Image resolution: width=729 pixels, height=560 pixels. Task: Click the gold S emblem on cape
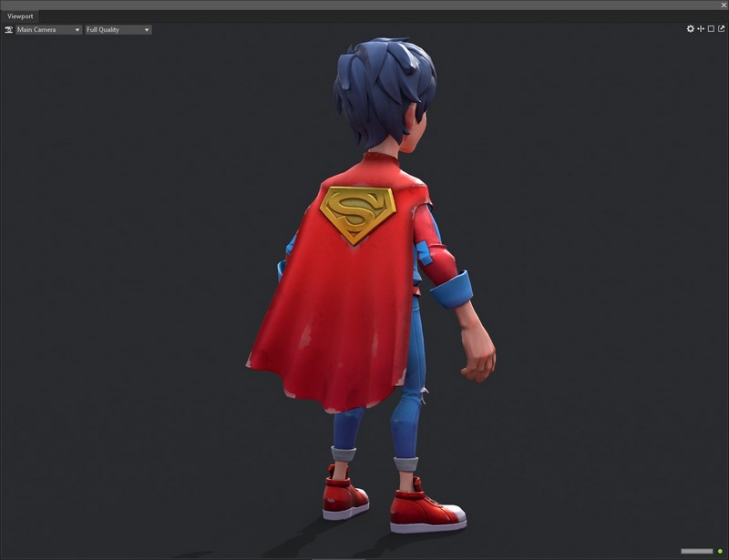[x=357, y=214]
